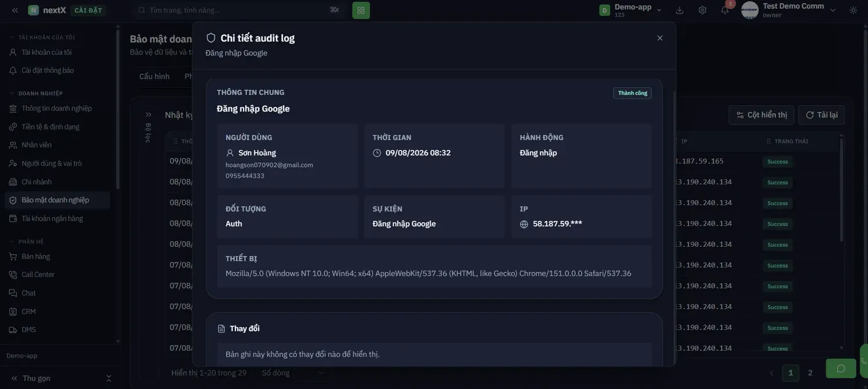
Task: Collapse the sidebar with the double-chevron icon
Action: [15, 10]
